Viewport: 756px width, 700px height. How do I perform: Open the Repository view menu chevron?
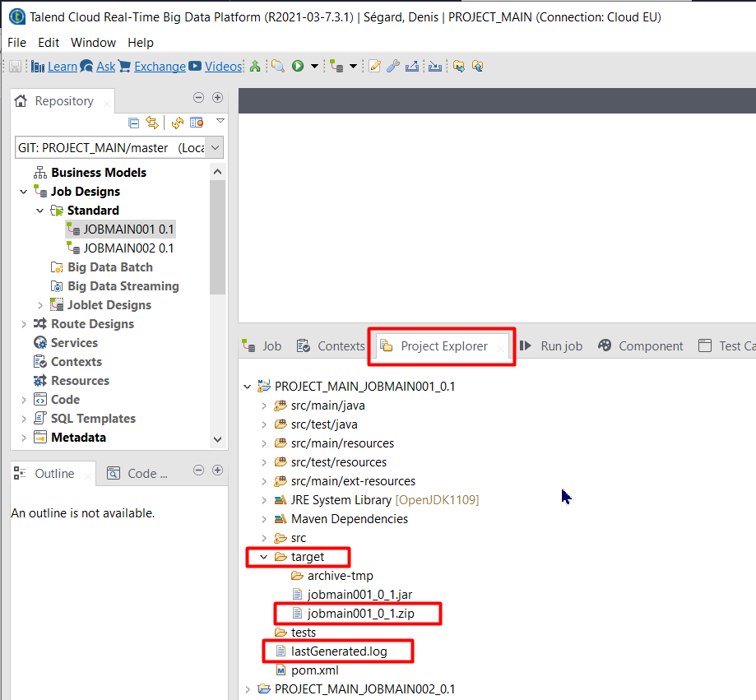point(220,121)
